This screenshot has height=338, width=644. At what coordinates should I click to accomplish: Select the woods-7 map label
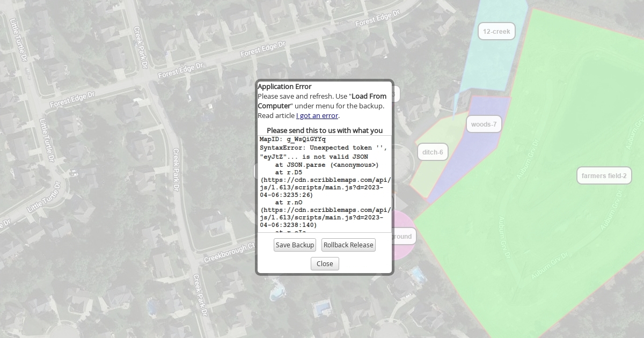click(x=484, y=124)
